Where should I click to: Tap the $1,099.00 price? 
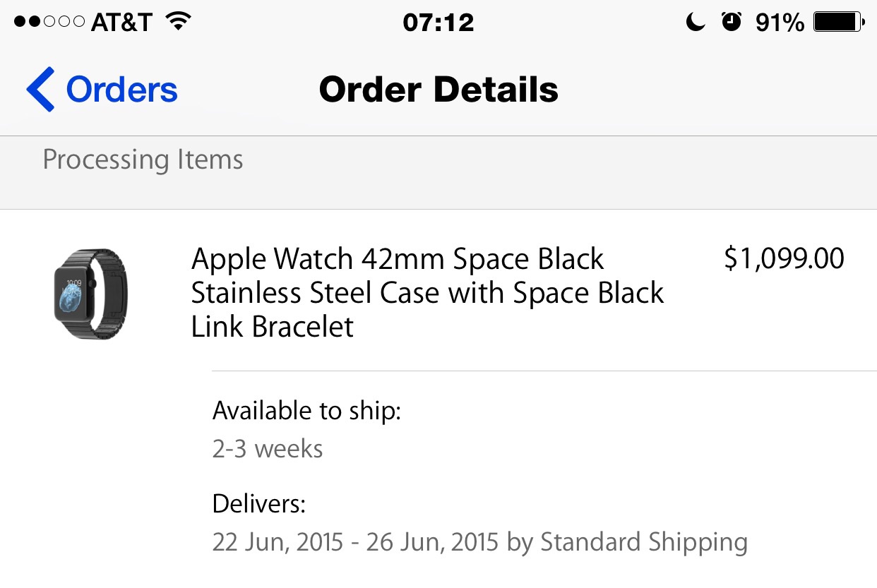click(x=784, y=259)
